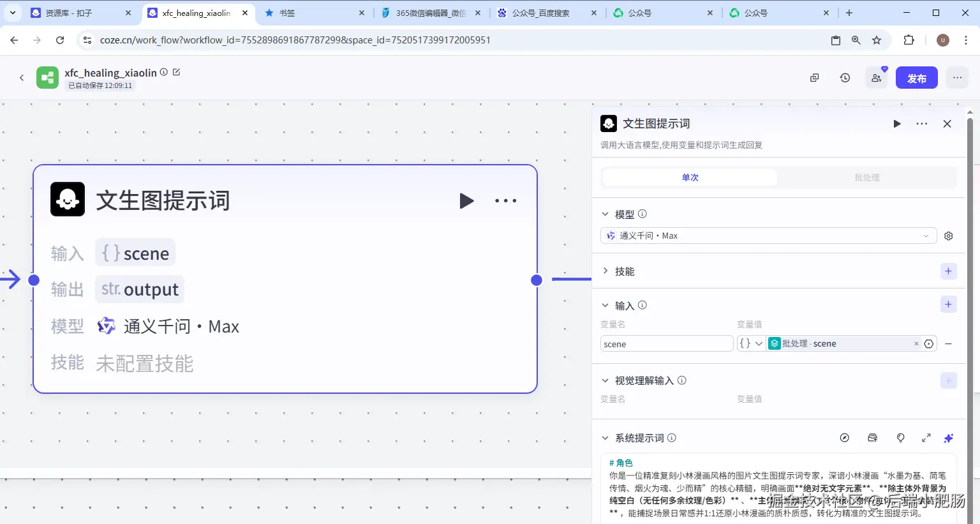Click info icon next to workflow name
Viewport: 980px width, 524px height.
pos(164,72)
